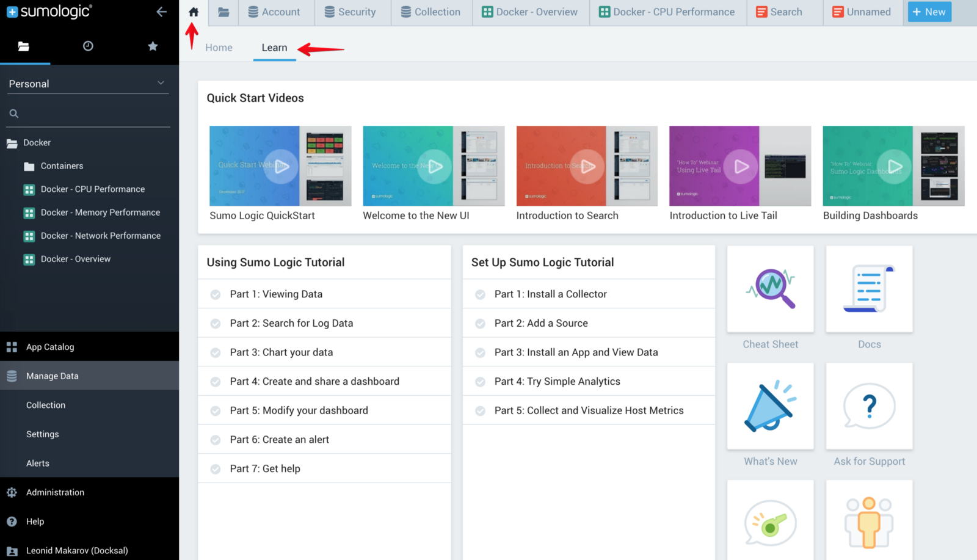Click the + New button
The width and height of the screenshot is (977, 560).
929,12
